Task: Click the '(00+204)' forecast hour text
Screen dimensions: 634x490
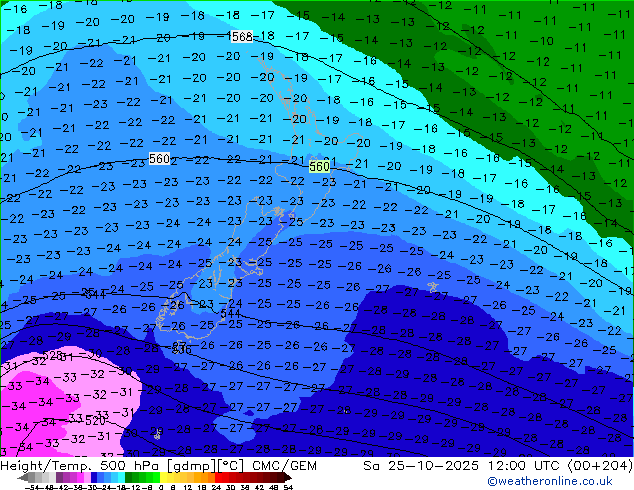Action: coord(600,466)
